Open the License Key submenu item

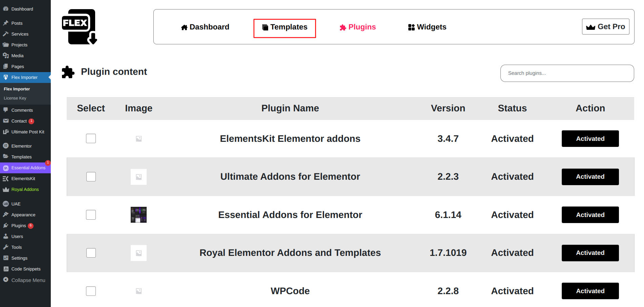pos(15,98)
